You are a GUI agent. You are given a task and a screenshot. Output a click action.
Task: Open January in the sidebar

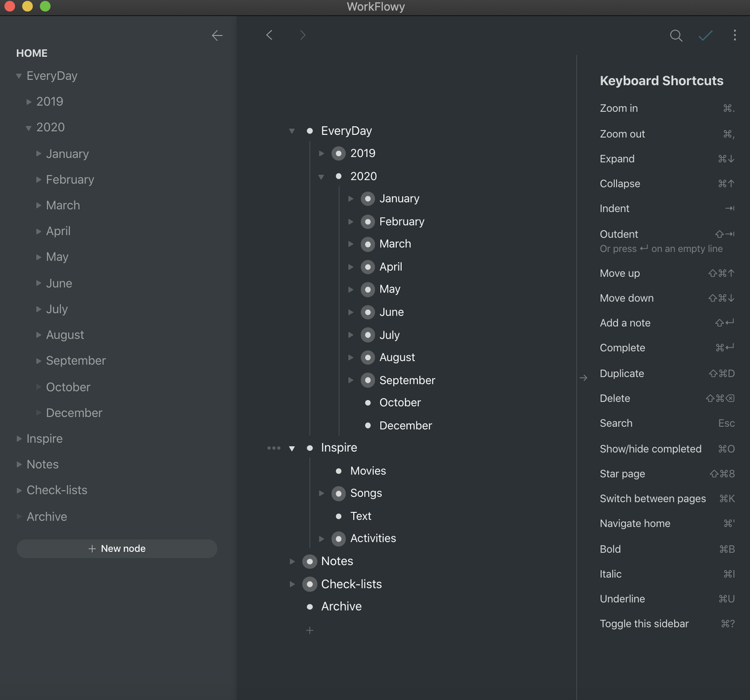(67, 154)
